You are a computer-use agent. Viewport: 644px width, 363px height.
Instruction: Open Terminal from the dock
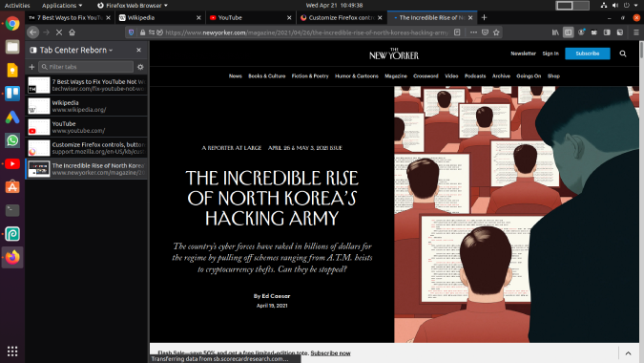click(12, 210)
